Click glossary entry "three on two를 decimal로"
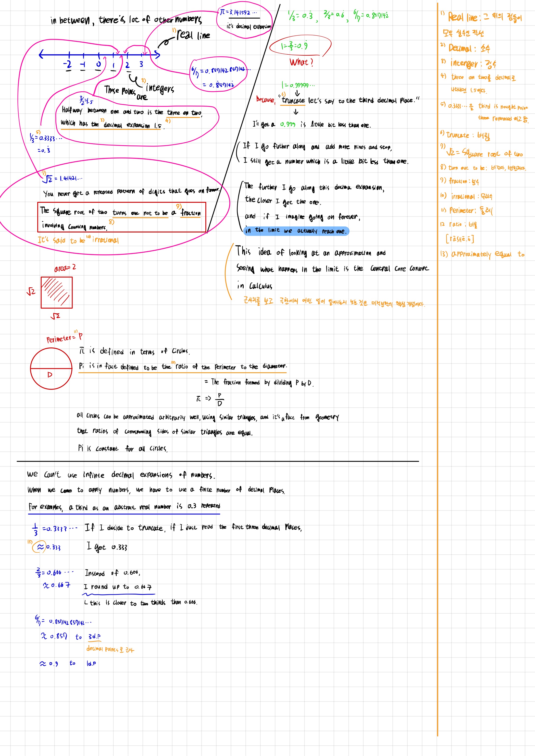The width and height of the screenshot is (535, 756). click(x=478, y=78)
